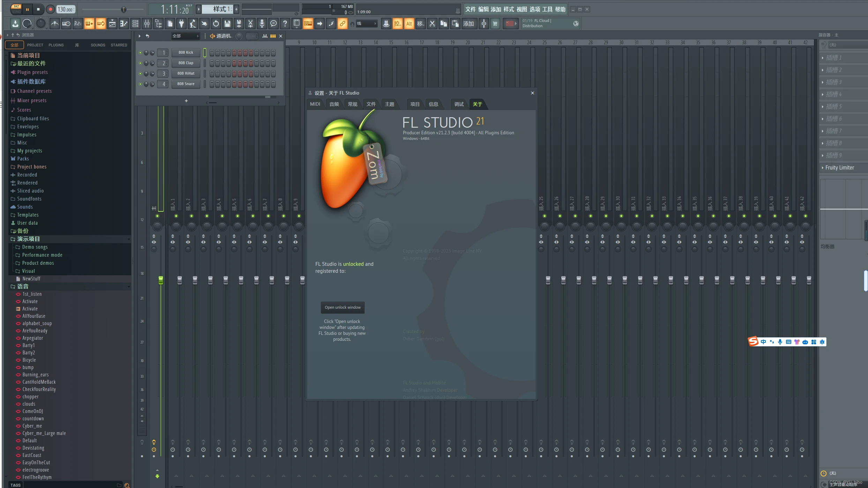868x488 pixels.
Task: Open the channel rack toolbar icon
Action: point(135,24)
